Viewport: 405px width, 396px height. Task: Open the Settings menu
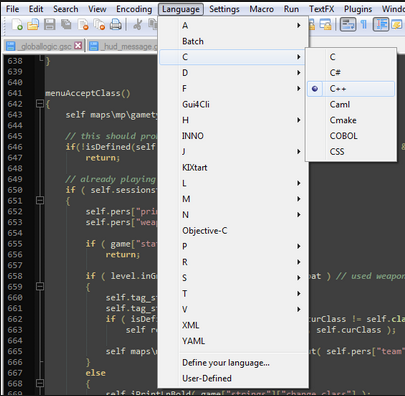coord(224,9)
